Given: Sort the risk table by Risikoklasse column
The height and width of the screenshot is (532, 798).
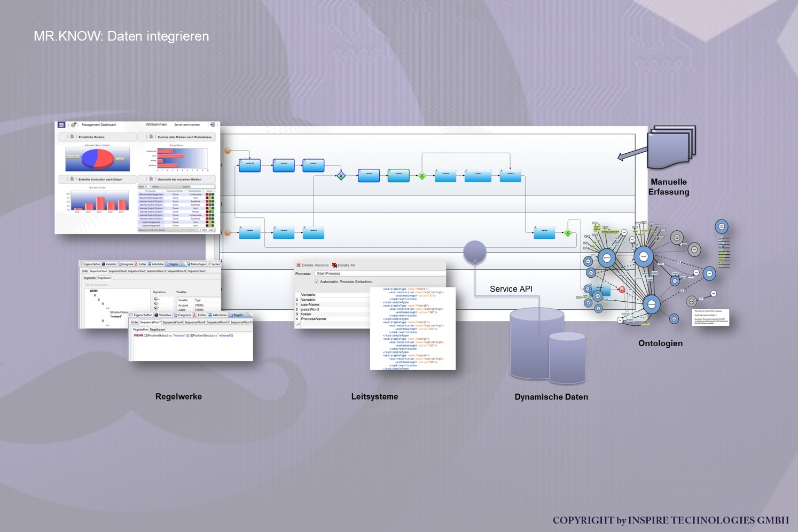Looking at the screenshot, I should [195, 191].
